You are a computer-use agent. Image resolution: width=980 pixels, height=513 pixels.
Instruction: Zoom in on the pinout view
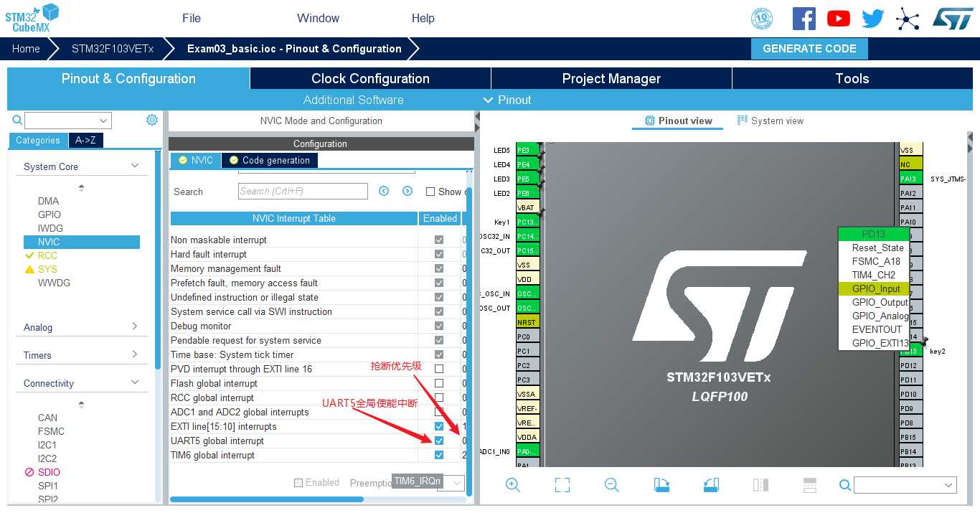[x=513, y=485]
